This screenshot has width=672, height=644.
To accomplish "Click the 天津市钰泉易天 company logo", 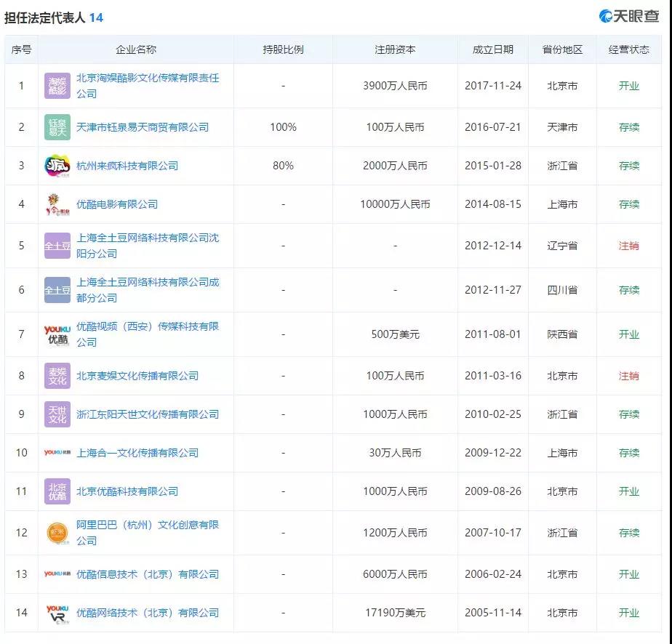I will tap(57, 127).
